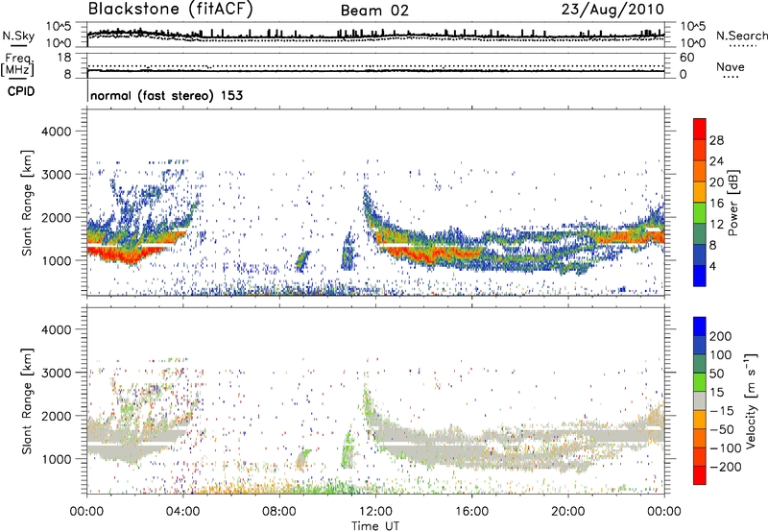Click the 2000 tick on velocity panel axis
This screenshot has height=532, width=768.
coord(56,416)
